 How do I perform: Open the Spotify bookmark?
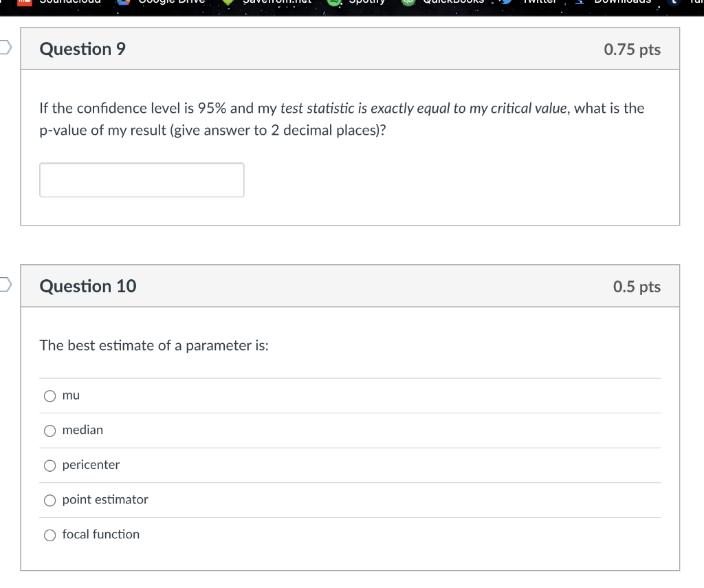(357, 3)
